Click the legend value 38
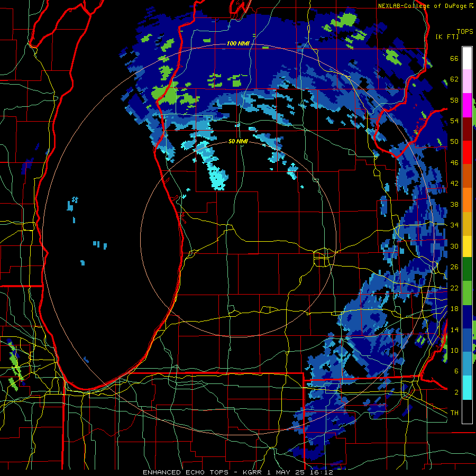This screenshot has height=476, width=476. [454, 204]
